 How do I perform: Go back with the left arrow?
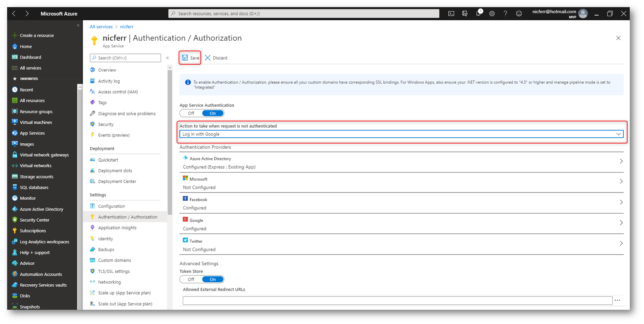click(x=14, y=14)
